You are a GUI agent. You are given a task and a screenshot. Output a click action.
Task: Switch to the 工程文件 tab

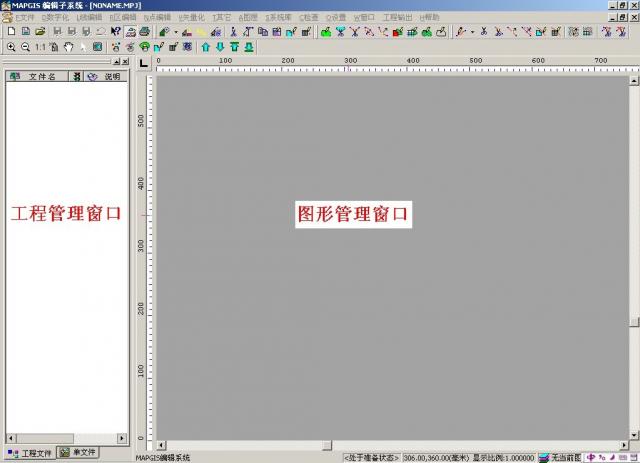[x=30, y=453]
